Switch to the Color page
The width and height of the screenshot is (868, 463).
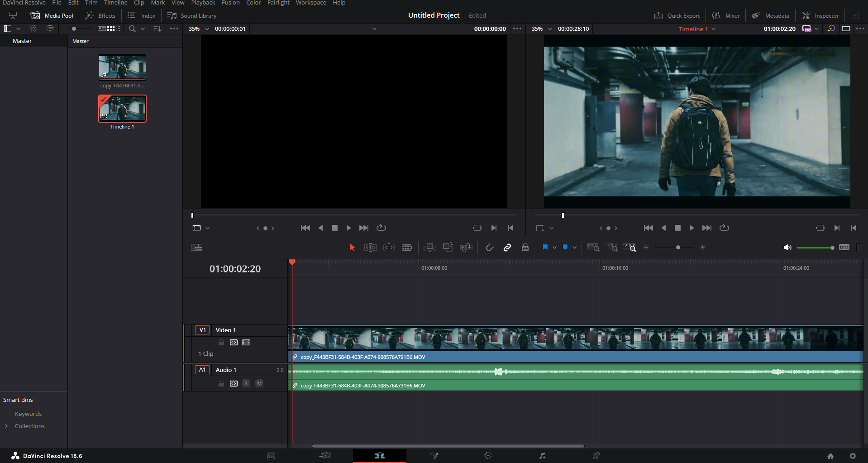488,456
